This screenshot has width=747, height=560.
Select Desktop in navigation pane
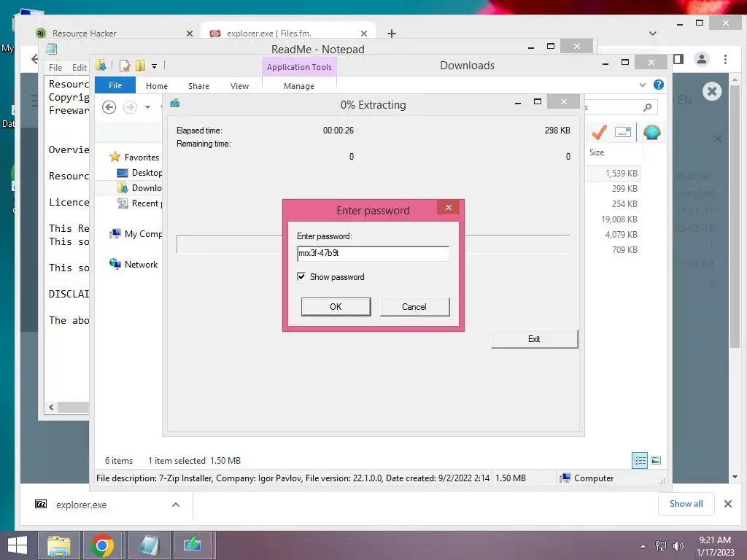click(x=139, y=172)
